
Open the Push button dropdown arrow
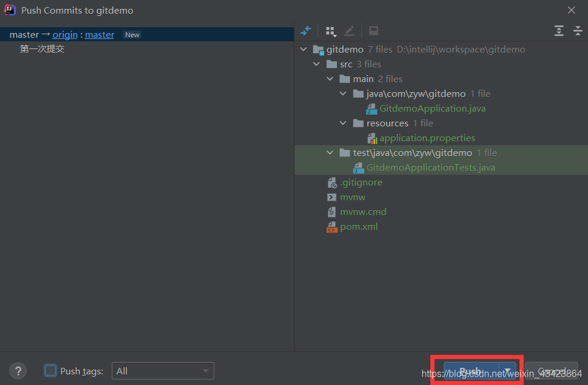tap(507, 371)
